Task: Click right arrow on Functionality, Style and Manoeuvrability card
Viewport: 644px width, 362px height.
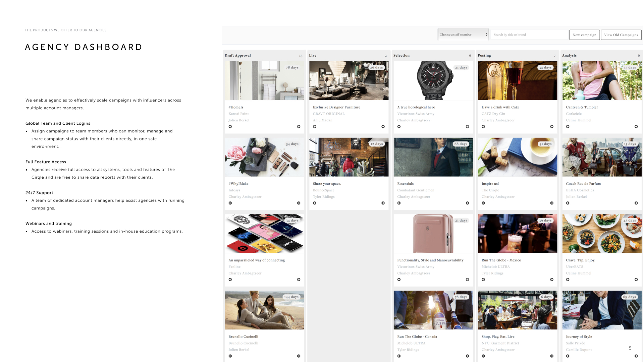Action: [x=467, y=280]
